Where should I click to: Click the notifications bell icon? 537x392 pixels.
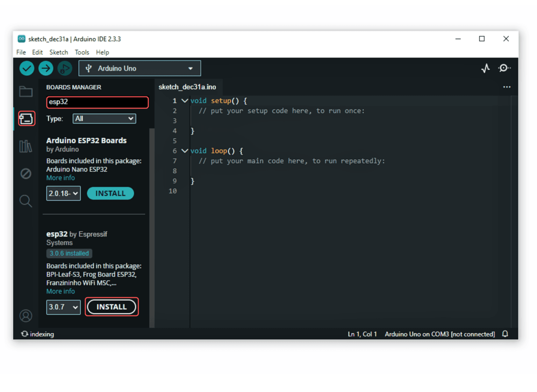(x=505, y=334)
